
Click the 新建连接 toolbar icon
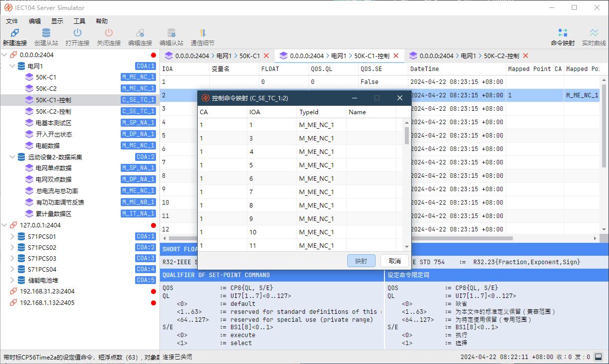point(15,33)
